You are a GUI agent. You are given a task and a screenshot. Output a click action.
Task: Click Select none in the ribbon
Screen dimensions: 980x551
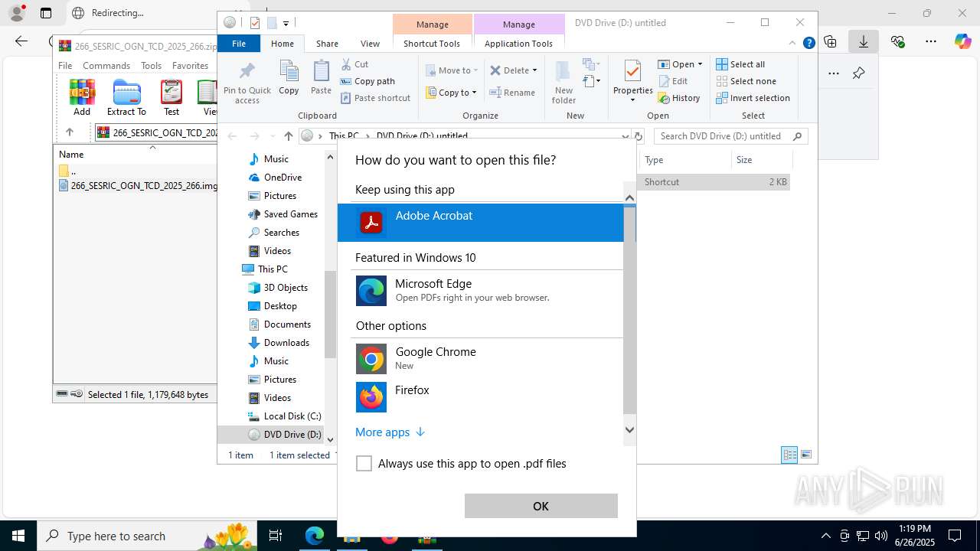(x=746, y=81)
